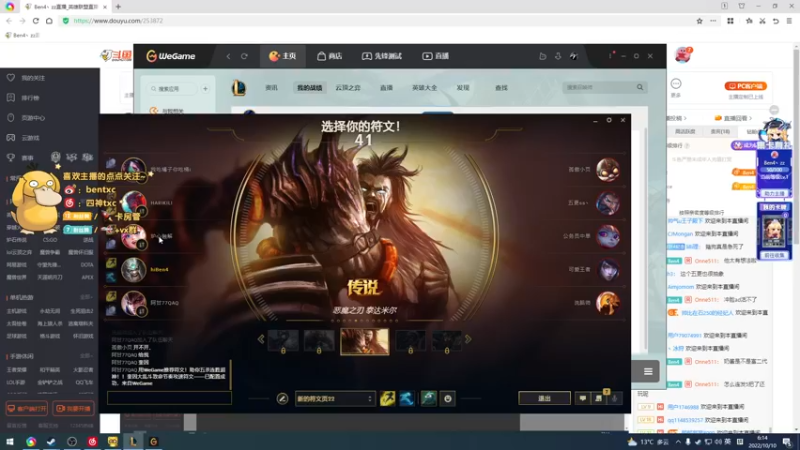The width and height of the screenshot is (800, 450).
Task: Click WeGame refresh icon
Action: click(244, 56)
